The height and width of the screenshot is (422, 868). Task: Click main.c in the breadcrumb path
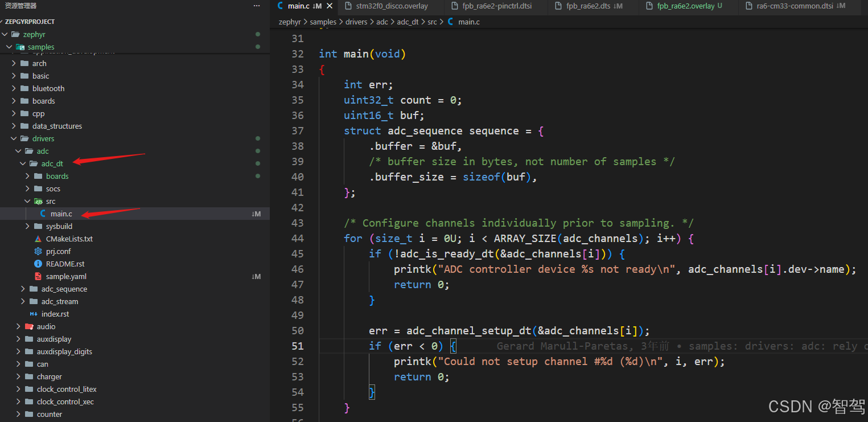click(x=468, y=22)
